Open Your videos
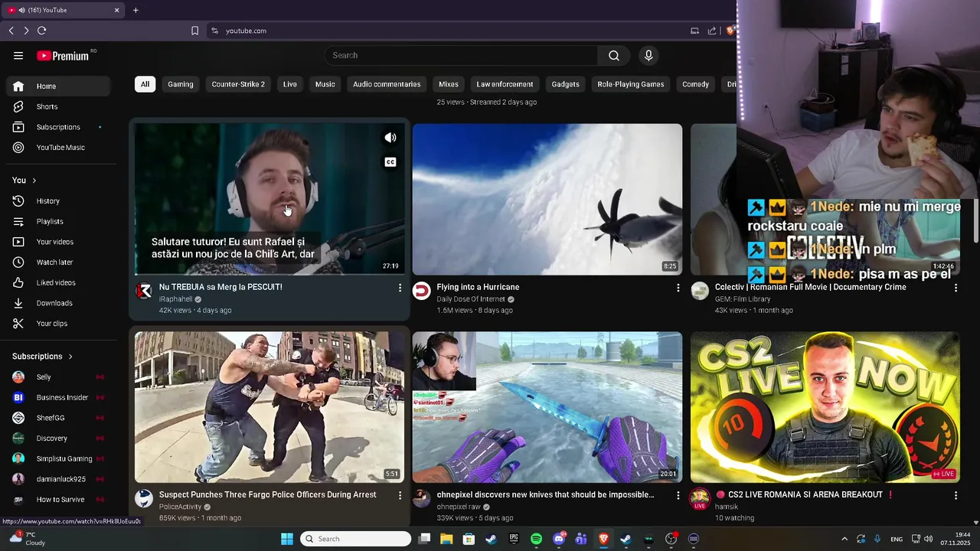This screenshot has width=980, height=551. [x=58, y=242]
